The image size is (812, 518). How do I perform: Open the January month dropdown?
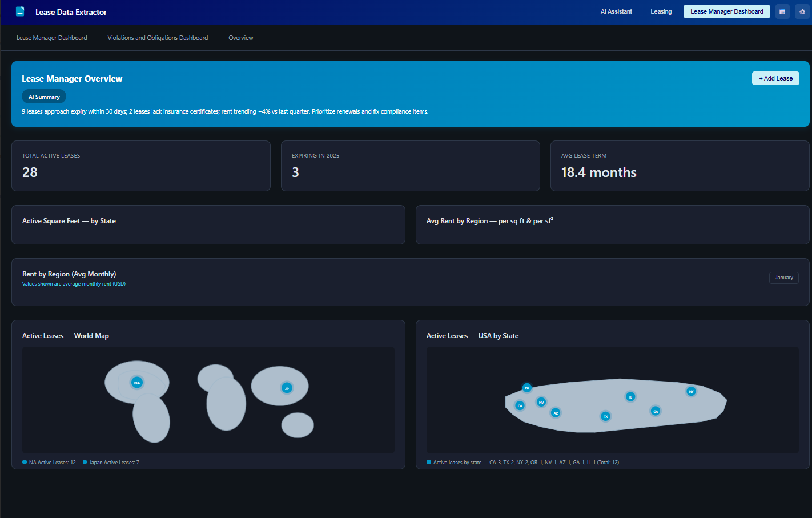[783, 278]
